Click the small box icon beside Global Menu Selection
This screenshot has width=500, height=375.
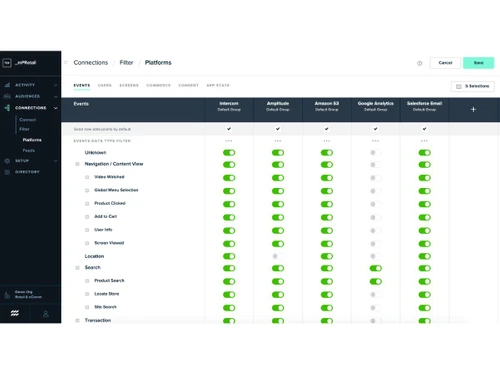(x=87, y=190)
